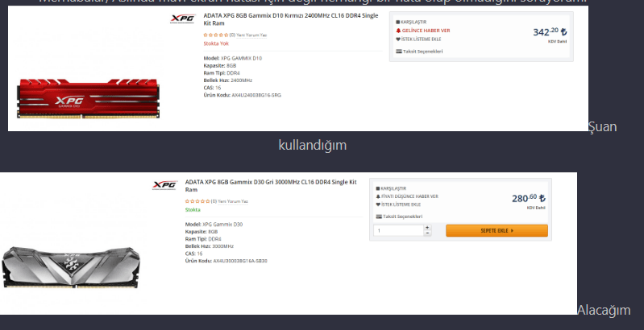Open ADATA XPG Gammix D30 Gri 3000MHz product title
The image size is (644, 330).
[x=271, y=186]
